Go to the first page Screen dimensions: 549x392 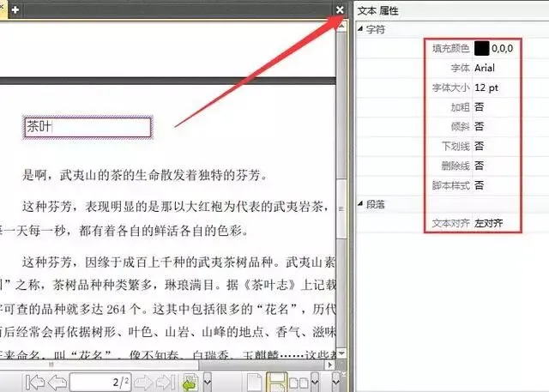pyautogui.click(x=35, y=383)
